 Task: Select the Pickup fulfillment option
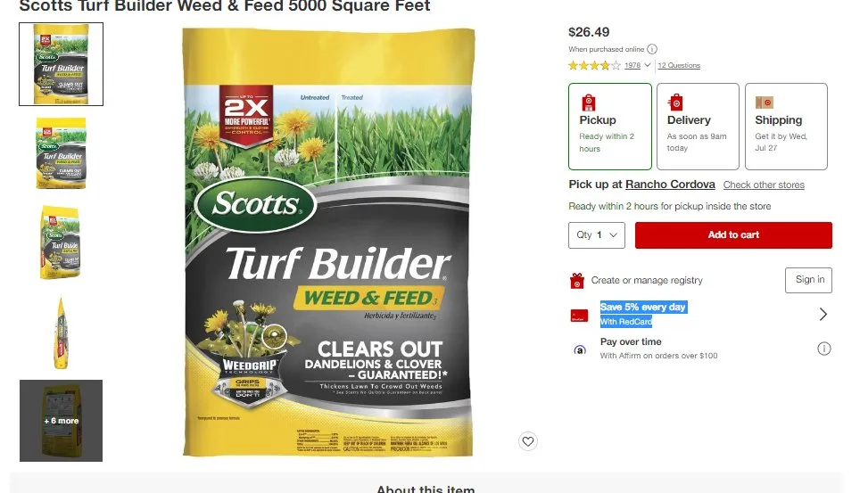tap(609, 127)
